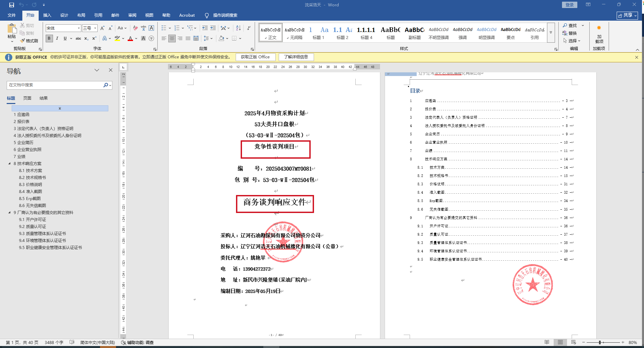
Task: Open the 文件 menu
Action: [x=12, y=15]
